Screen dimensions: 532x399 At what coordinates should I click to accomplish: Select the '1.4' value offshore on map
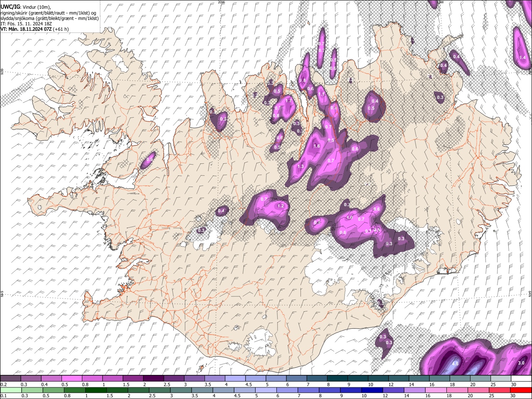pos(523,57)
